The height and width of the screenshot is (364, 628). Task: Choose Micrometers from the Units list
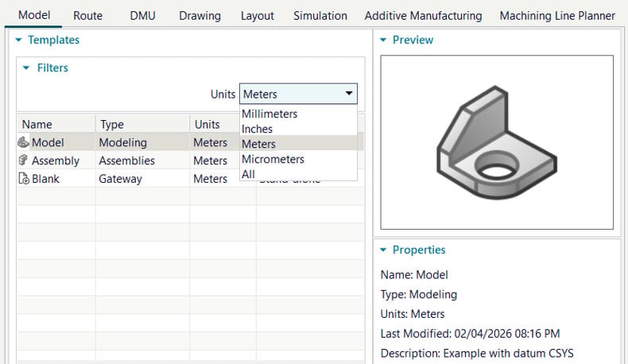click(x=298, y=159)
